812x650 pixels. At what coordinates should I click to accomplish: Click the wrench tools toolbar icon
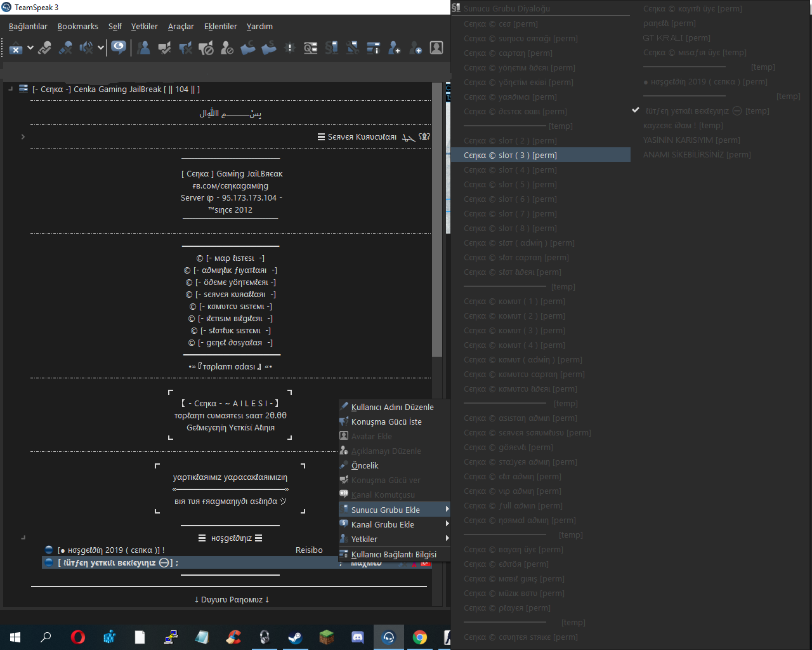tap(352, 48)
